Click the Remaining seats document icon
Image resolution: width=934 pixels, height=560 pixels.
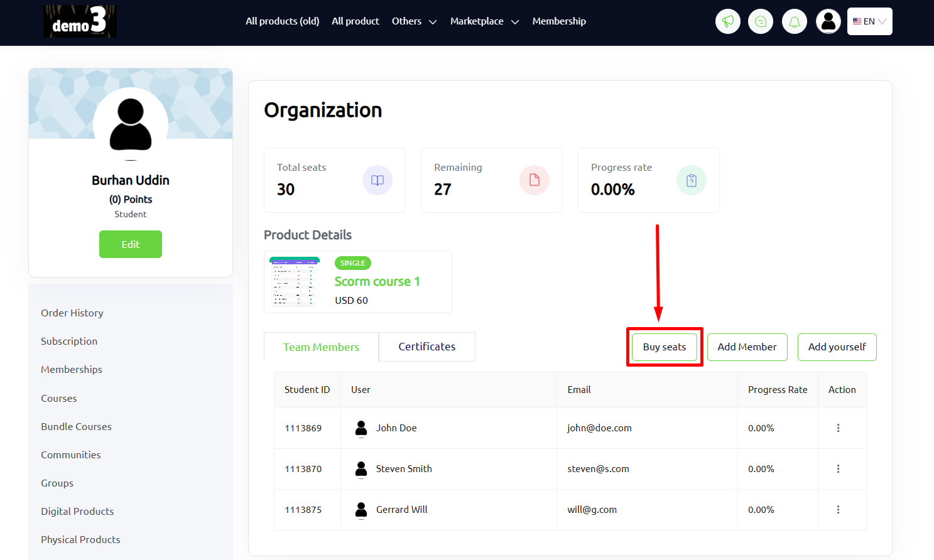535,180
